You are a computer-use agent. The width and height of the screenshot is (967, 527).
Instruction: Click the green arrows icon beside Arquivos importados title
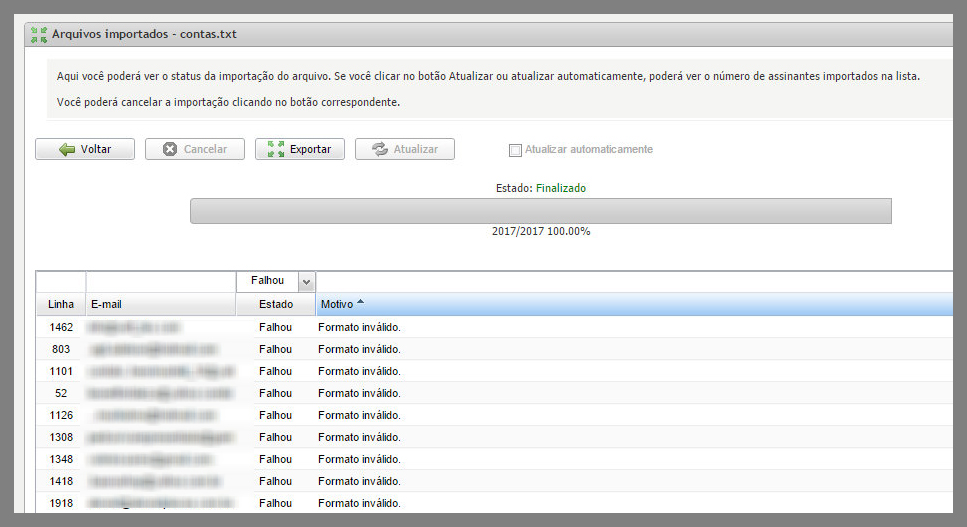39,35
